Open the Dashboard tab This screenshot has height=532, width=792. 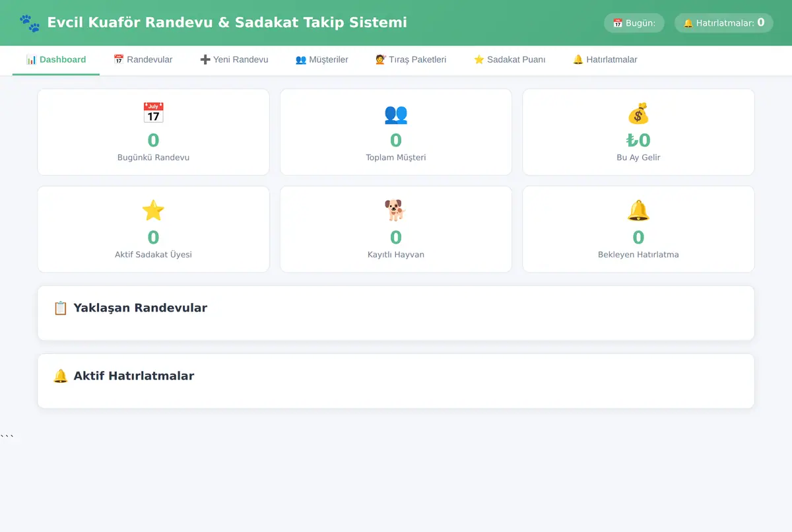(56, 60)
